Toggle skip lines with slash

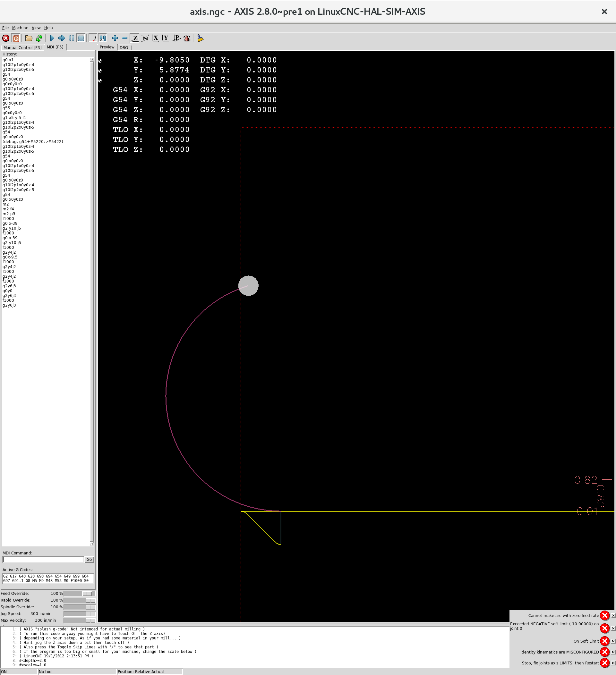[93, 38]
